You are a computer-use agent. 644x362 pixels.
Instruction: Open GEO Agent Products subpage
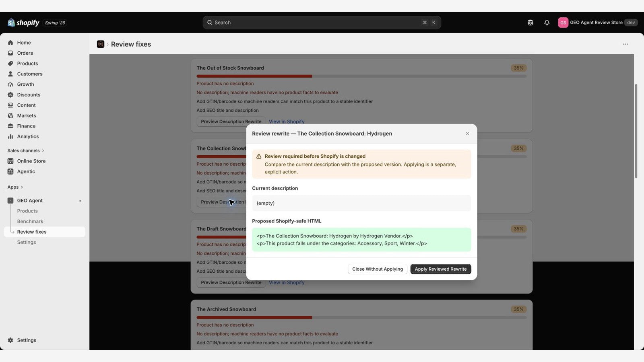click(x=27, y=211)
